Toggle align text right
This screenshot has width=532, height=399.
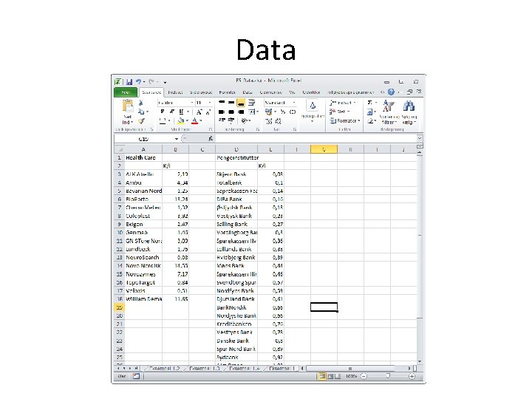241,112
